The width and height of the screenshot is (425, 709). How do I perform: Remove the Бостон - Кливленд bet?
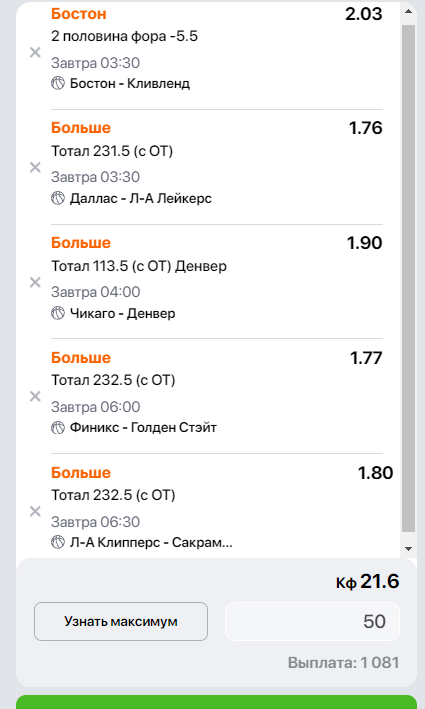(35, 52)
